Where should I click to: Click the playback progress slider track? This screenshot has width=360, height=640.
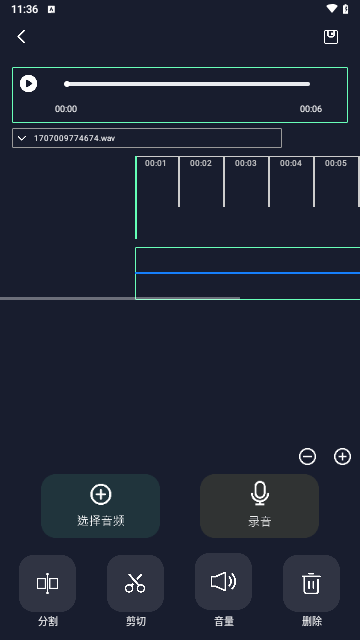(x=188, y=84)
